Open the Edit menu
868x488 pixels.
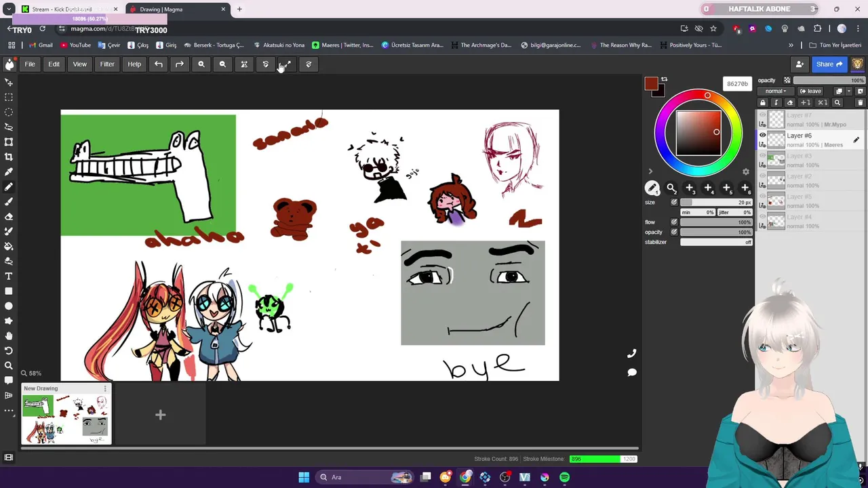pyautogui.click(x=54, y=64)
